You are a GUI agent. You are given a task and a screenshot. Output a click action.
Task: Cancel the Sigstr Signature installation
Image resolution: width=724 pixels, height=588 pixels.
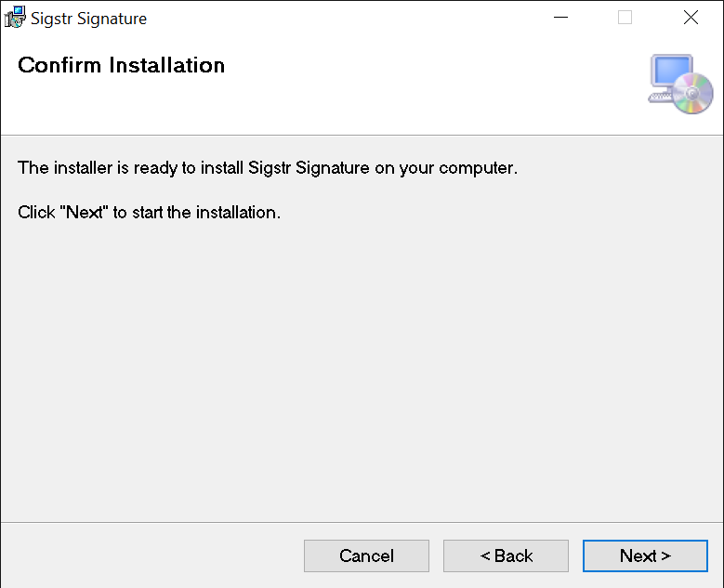pyautogui.click(x=366, y=555)
